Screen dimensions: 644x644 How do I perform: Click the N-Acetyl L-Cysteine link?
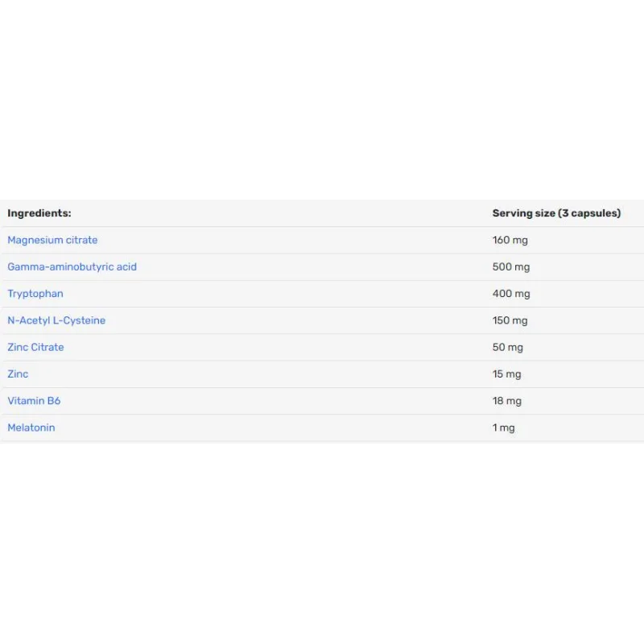pos(56,320)
